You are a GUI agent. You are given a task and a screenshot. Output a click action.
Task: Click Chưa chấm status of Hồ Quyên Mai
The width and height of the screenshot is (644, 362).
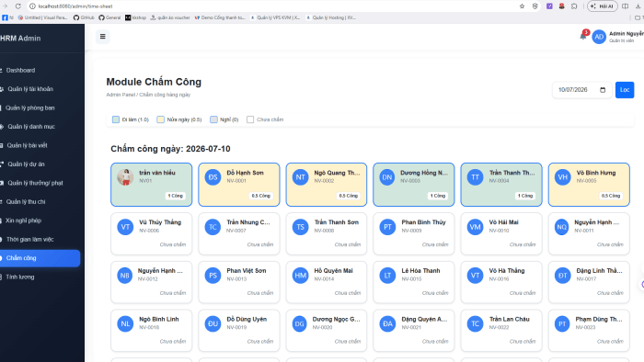(x=348, y=293)
